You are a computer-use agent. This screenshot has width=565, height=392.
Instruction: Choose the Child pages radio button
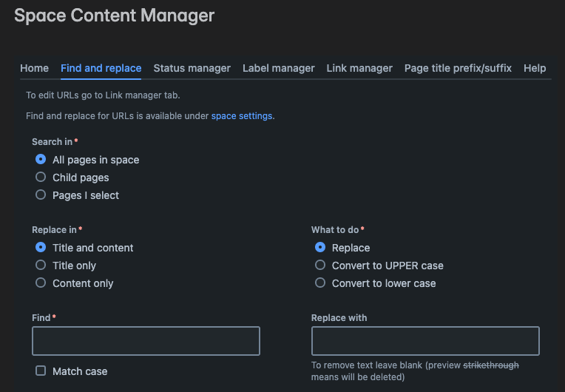(x=41, y=178)
